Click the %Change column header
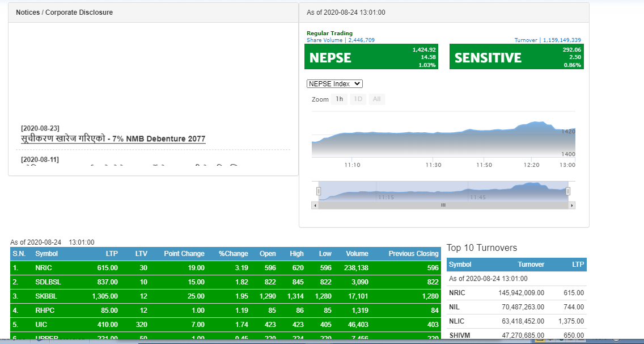The image size is (644, 344). point(234,254)
